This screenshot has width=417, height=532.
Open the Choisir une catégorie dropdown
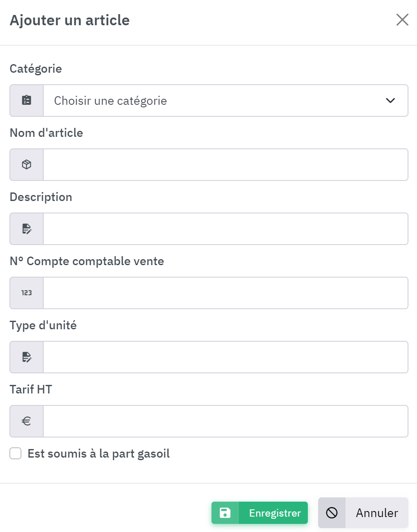pos(214,100)
